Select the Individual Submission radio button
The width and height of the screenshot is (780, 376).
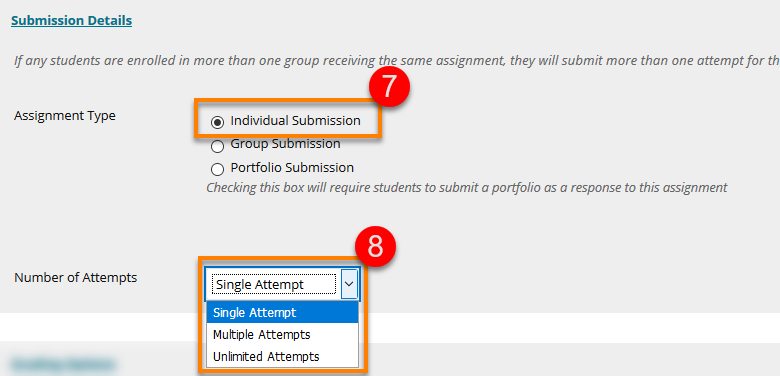[x=217, y=122]
